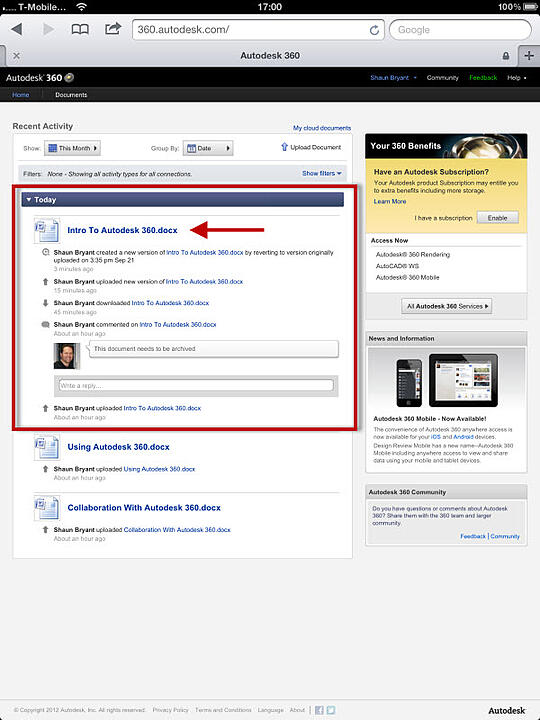Expand the Help dropdown menu
Screen dimensions: 540x720
(517, 78)
